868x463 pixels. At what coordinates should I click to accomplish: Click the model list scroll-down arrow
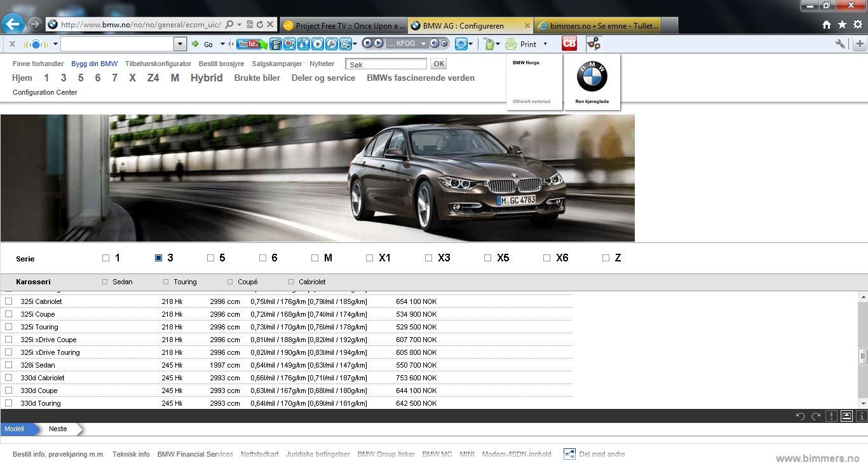[x=863, y=403]
